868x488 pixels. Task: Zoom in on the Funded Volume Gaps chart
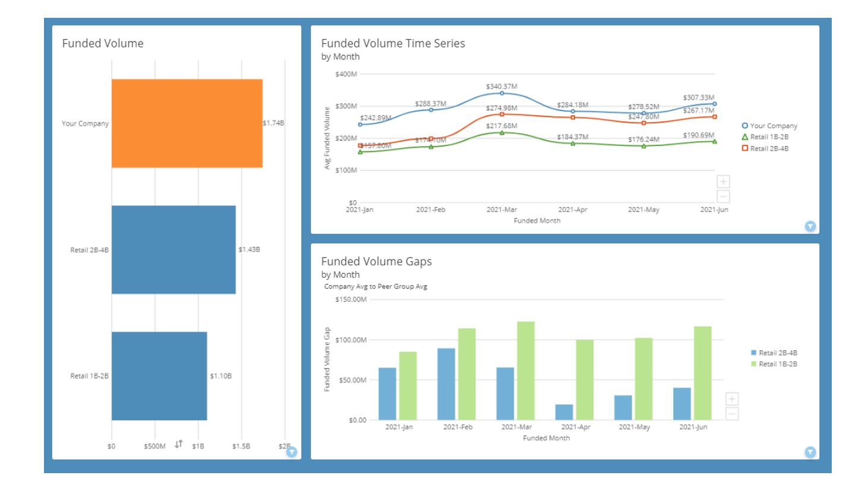coord(733,399)
